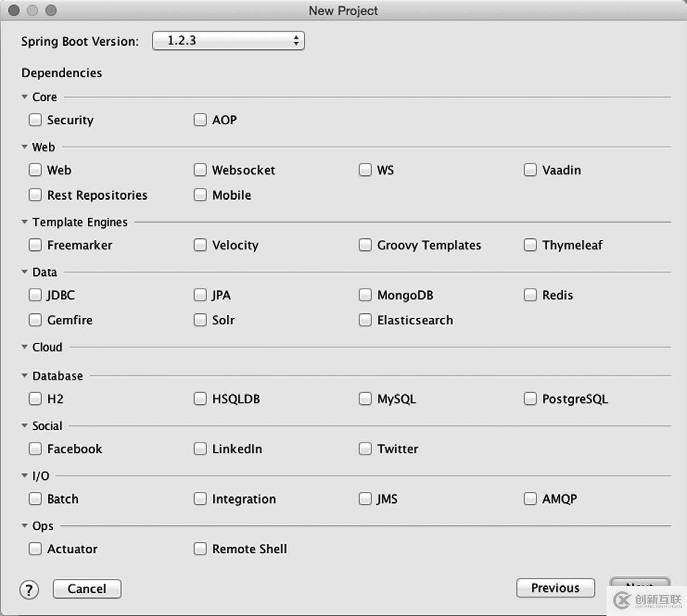Tick the Elasticsearch checkbox
The width and height of the screenshot is (687, 616).
[x=365, y=320]
